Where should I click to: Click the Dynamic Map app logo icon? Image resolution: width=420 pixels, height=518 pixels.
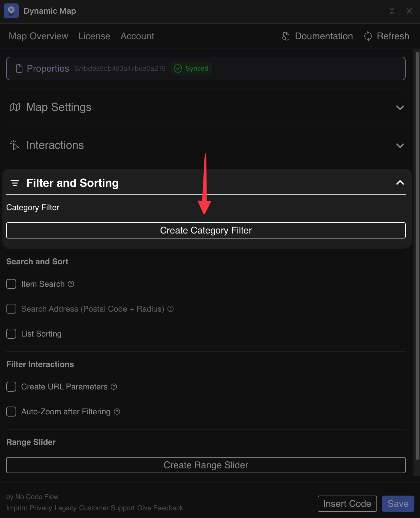click(11, 11)
